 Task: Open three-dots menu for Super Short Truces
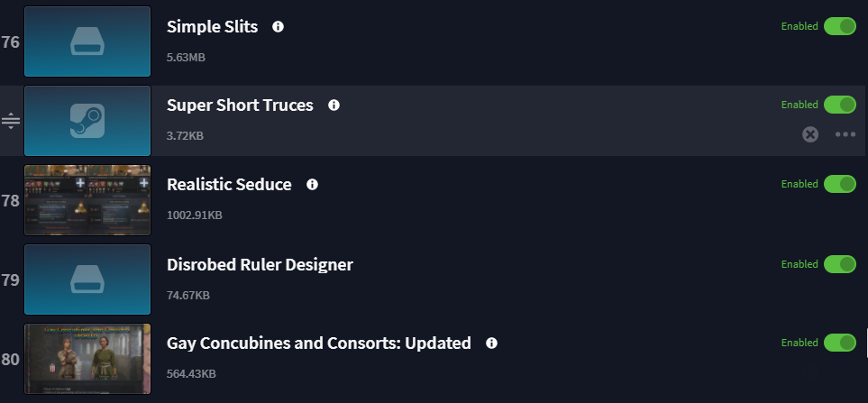pyautogui.click(x=845, y=134)
